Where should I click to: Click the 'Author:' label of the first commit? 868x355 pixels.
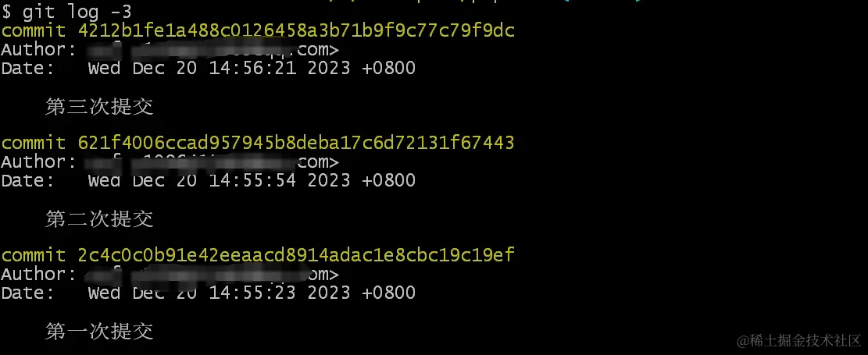pos(39,50)
